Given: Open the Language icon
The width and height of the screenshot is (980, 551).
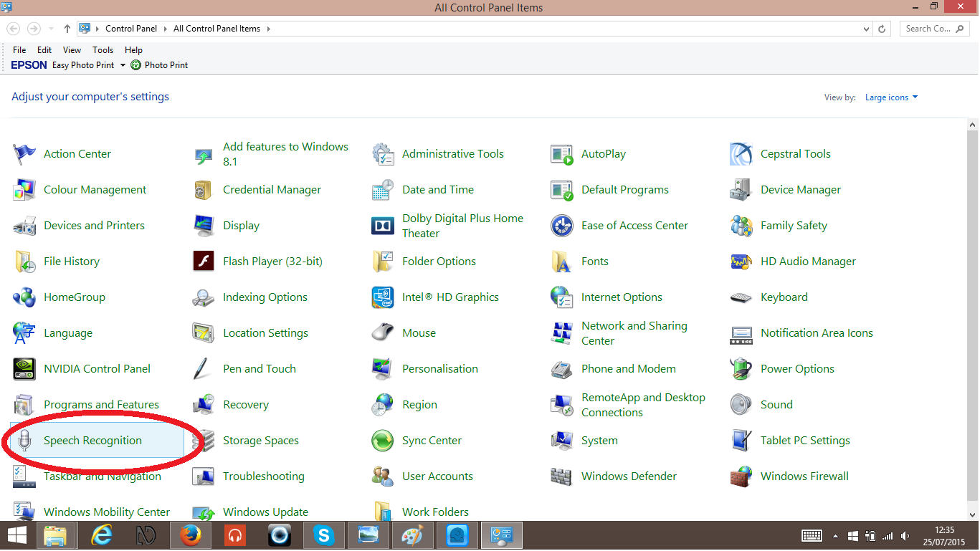Looking at the screenshot, I should pos(24,333).
